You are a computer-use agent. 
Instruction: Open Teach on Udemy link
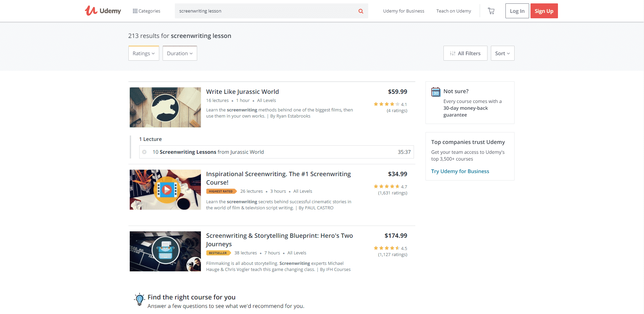tap(454, 11)
